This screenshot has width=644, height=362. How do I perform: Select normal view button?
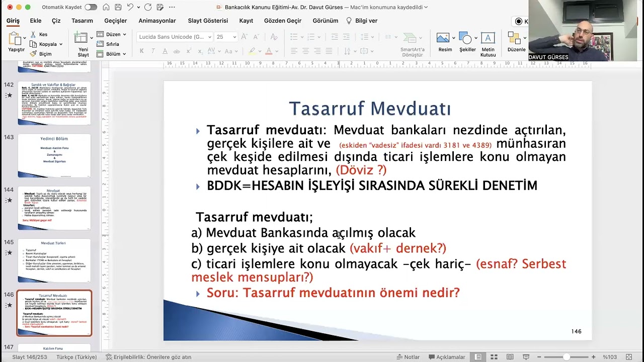pyautogui.click(x=478, y=357)
